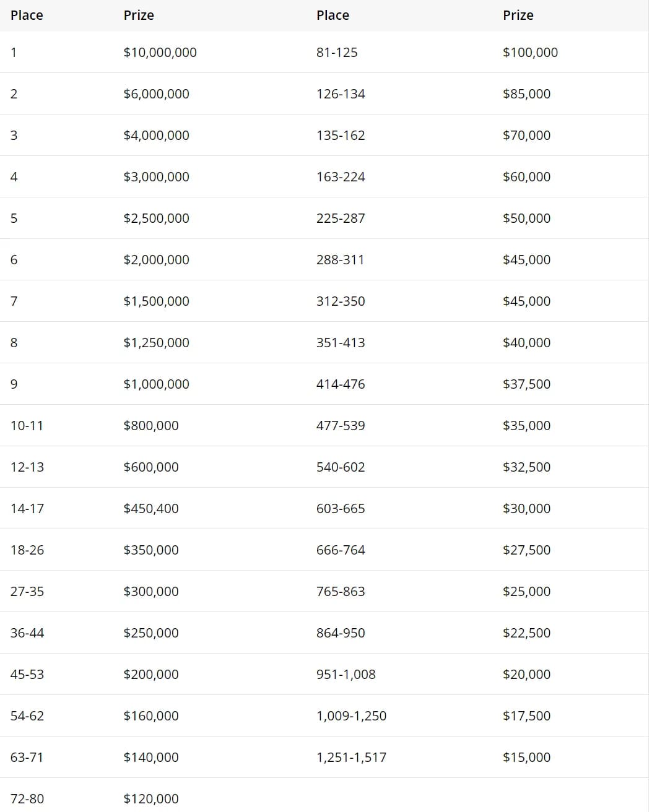Select the $120,000 prize amount
652x812 pixels.
coord(150,799)
